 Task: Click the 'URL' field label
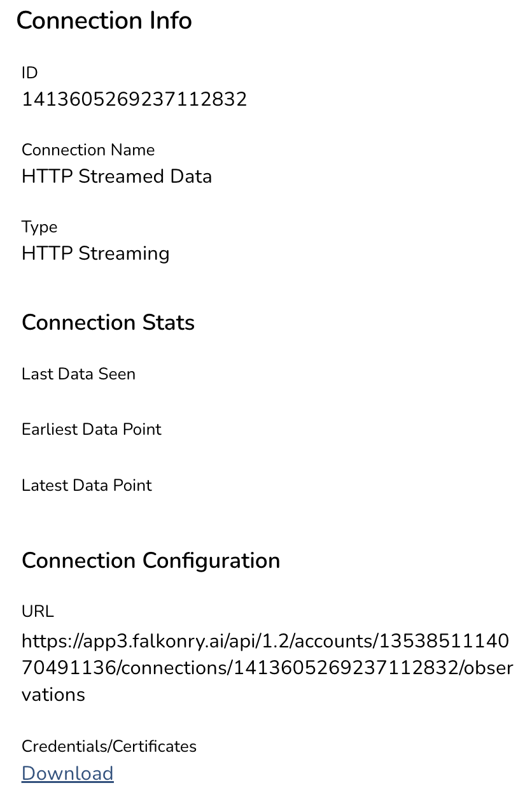click(38, 612)
